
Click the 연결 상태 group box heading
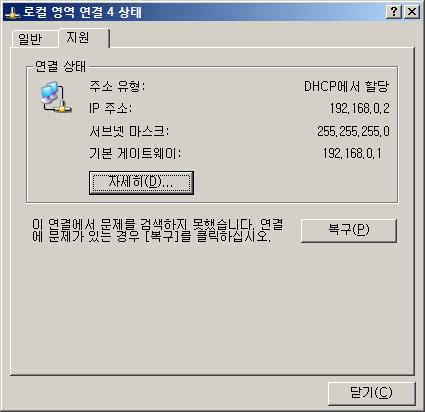click(61, 66)
